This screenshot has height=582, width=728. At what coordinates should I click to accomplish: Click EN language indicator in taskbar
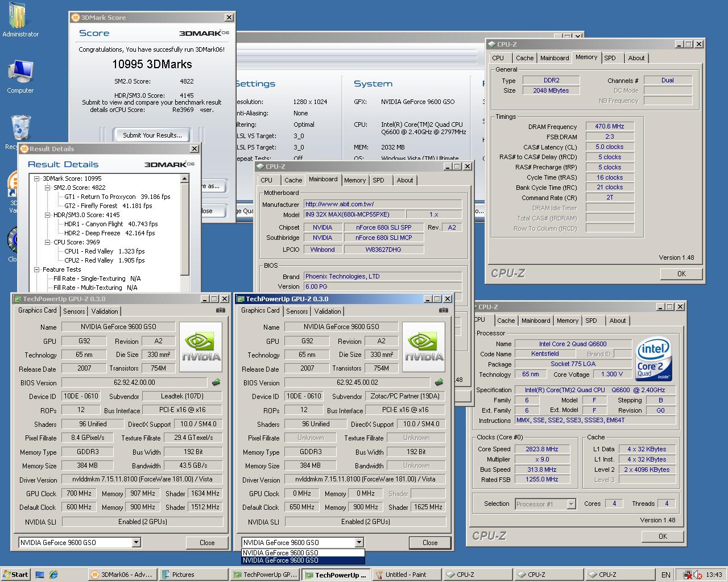[x=665, y=575]
